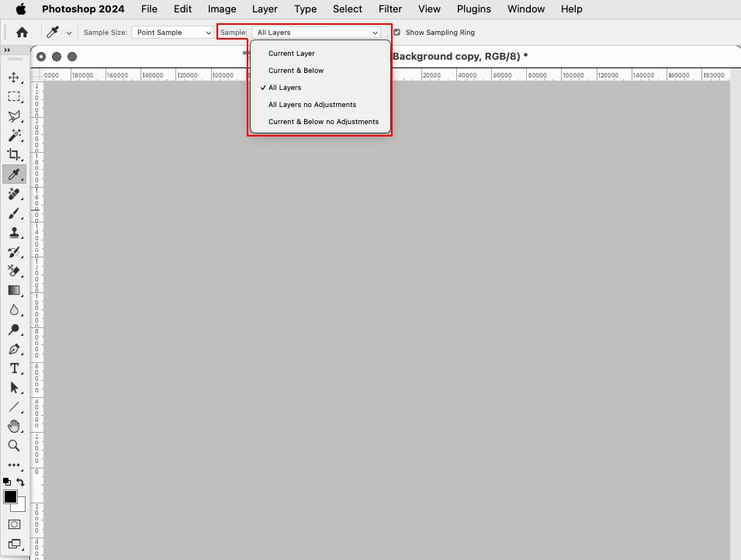The height and width of the screenshot is (560, 741).
Task: Click the white background color swatch
Action: pos(21,507)
